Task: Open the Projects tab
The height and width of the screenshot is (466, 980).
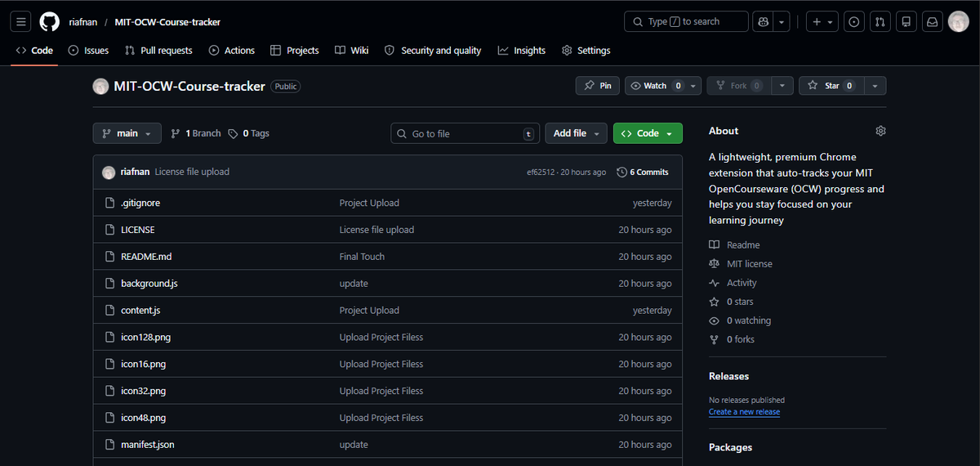Action: point(295,51)
